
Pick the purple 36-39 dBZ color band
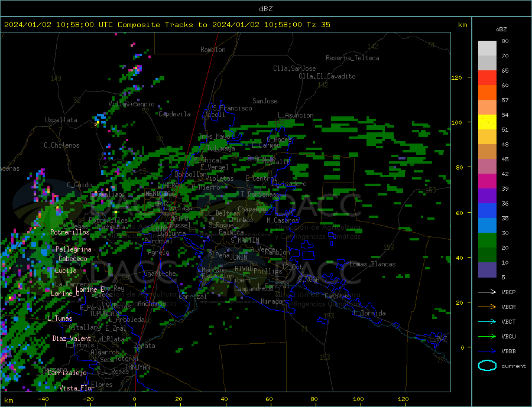coord(487,196)
